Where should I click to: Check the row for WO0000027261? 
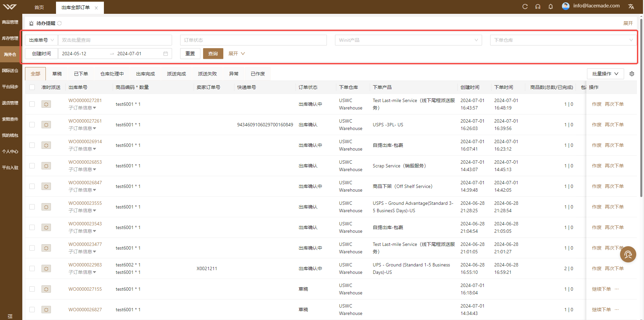pos(32,125)
